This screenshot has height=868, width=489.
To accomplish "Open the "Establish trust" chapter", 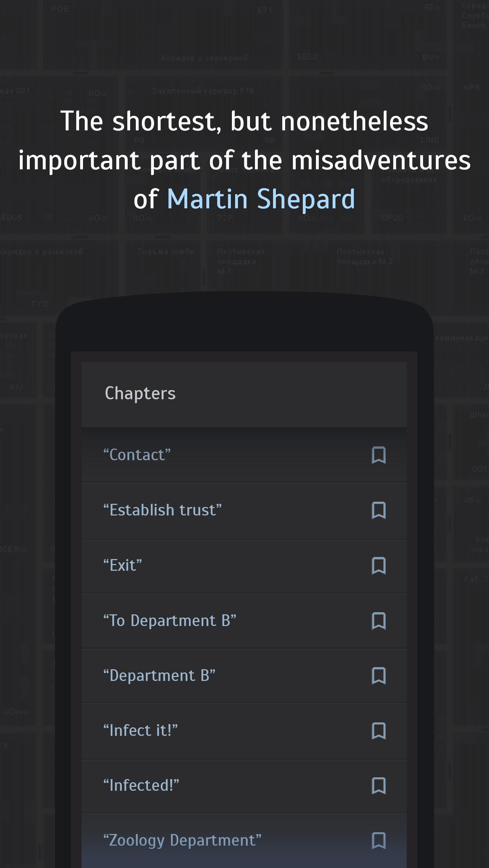I will 162,510.
